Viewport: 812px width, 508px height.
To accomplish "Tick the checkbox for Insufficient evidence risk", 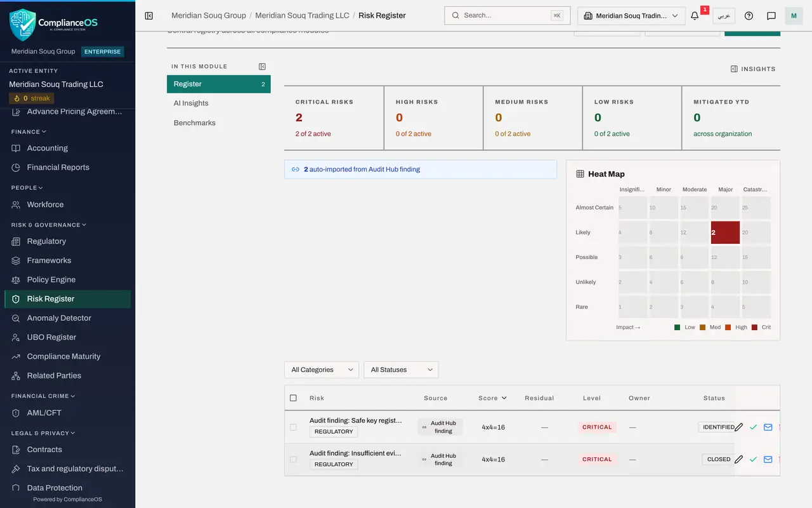I will pyautogui.click(x=293, y=459).
